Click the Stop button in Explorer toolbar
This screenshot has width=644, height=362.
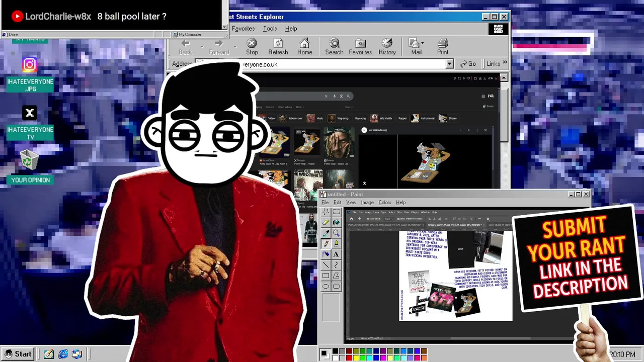coord(252,47)
